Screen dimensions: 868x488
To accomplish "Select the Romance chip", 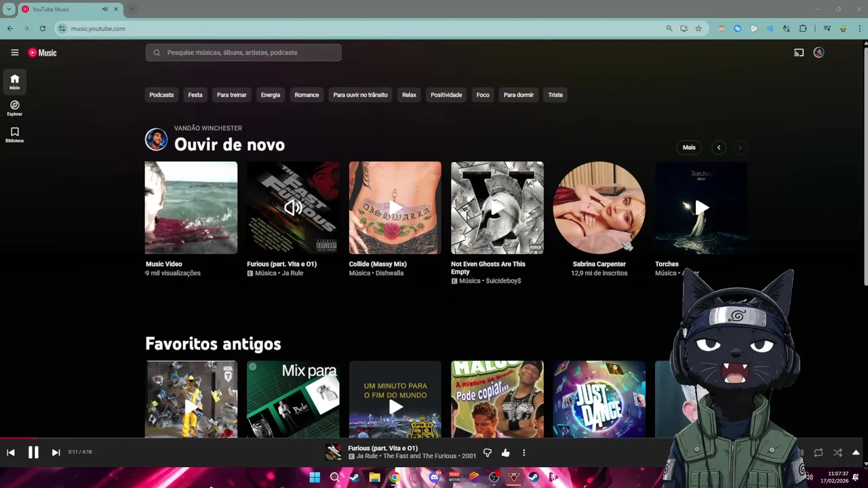I will (x=307, y=95).
